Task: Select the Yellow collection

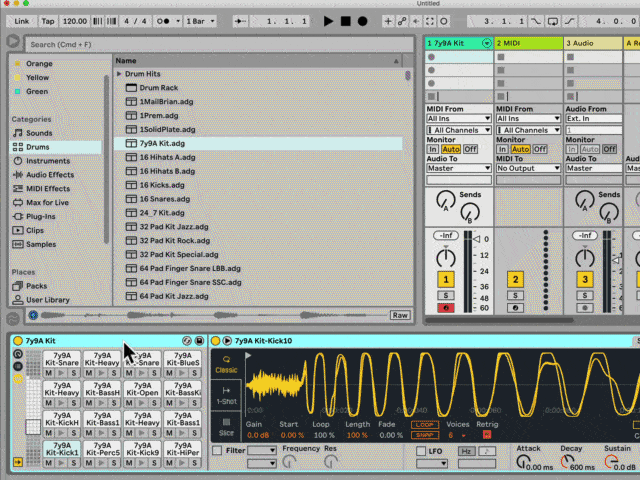Action: click(x=37, y=78)
